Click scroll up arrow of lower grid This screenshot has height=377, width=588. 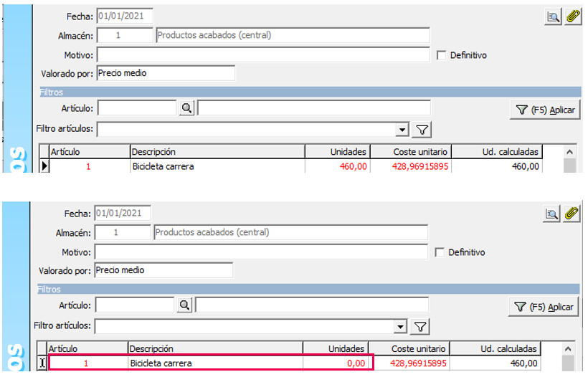(x=568, y=349)
